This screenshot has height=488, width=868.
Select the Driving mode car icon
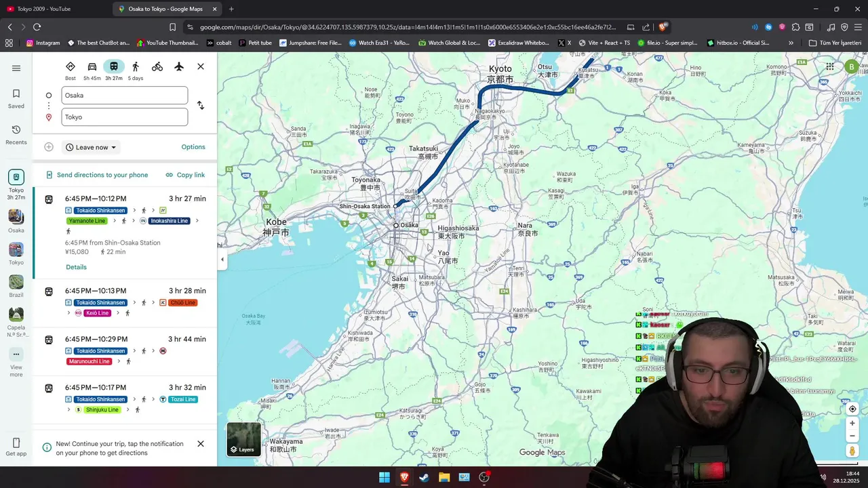[x=92, y=70]
